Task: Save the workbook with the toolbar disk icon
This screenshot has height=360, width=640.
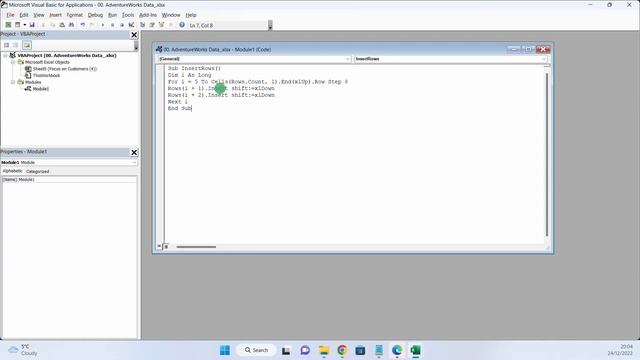Action: point(32,25)
